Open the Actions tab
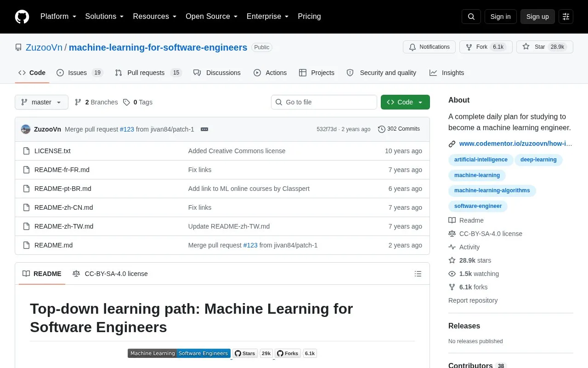The height and width of the screenshot is (368, 588). pyautogui.click(x=270, y=73)
